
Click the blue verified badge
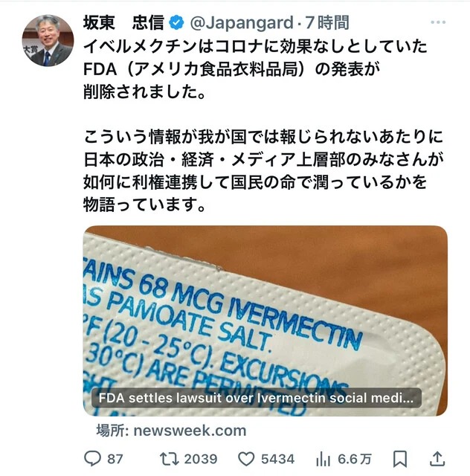pos(176,23)
